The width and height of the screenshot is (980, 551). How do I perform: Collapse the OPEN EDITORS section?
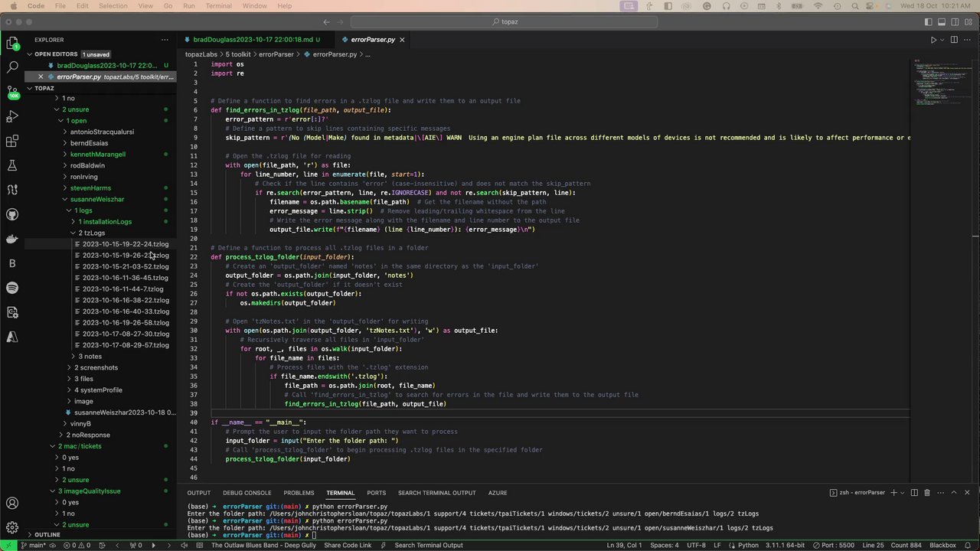(x=29, y=54)
